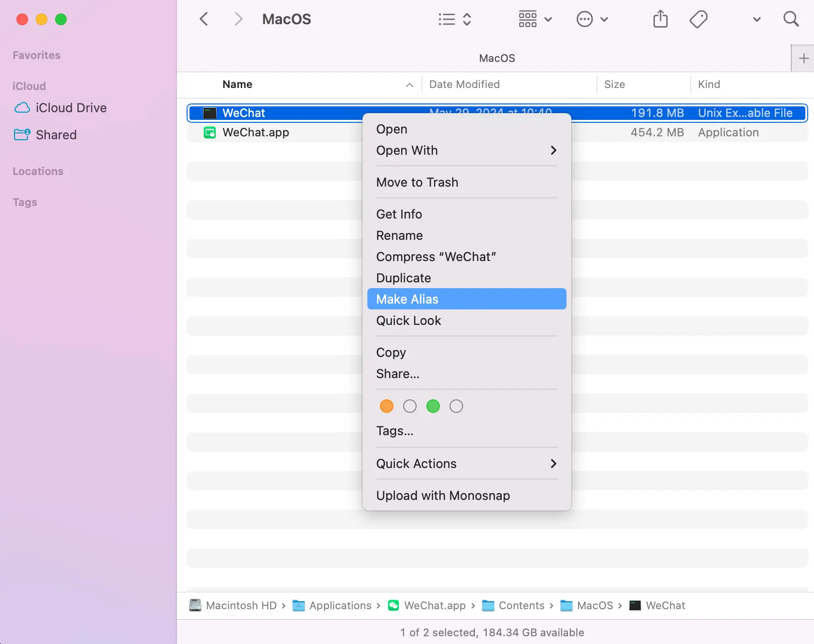Image resolution: width=814 pixels, height=644 pixels.
Task: Choose Open from the context menu
Action: point(467,129)
